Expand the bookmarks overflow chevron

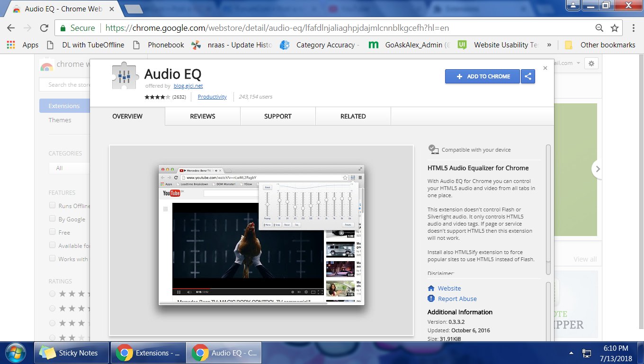549,45
